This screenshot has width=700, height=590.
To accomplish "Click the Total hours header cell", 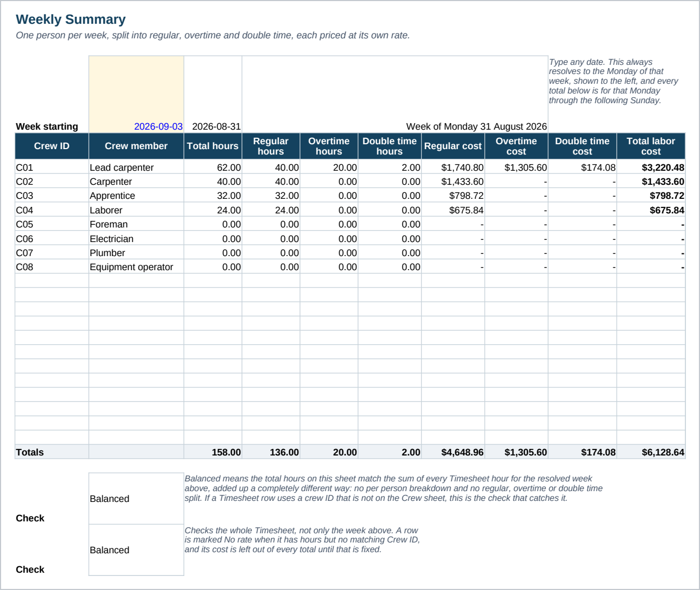I will 213,146.
